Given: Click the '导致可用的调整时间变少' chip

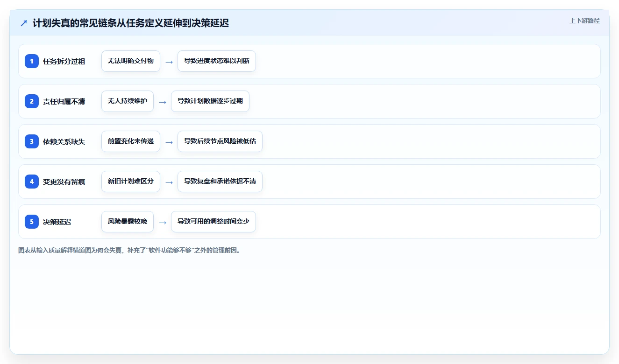Looking at the screenshot, I should 213,222.
